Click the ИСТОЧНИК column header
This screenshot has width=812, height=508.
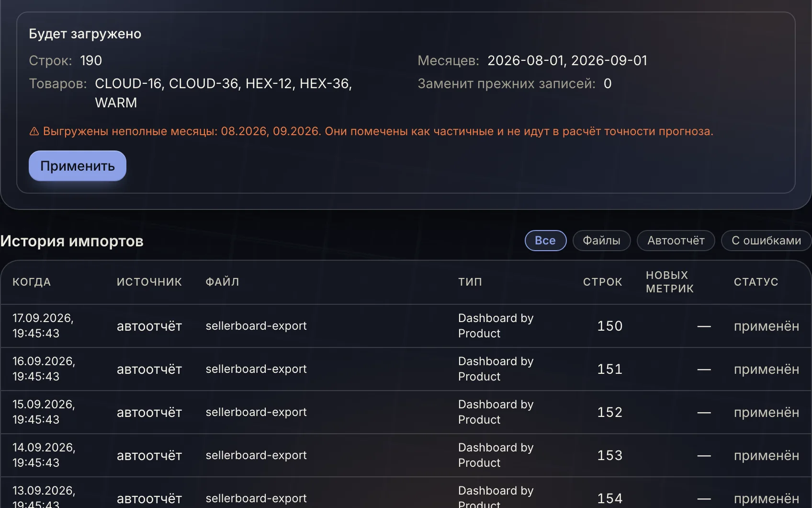[149, 282]
